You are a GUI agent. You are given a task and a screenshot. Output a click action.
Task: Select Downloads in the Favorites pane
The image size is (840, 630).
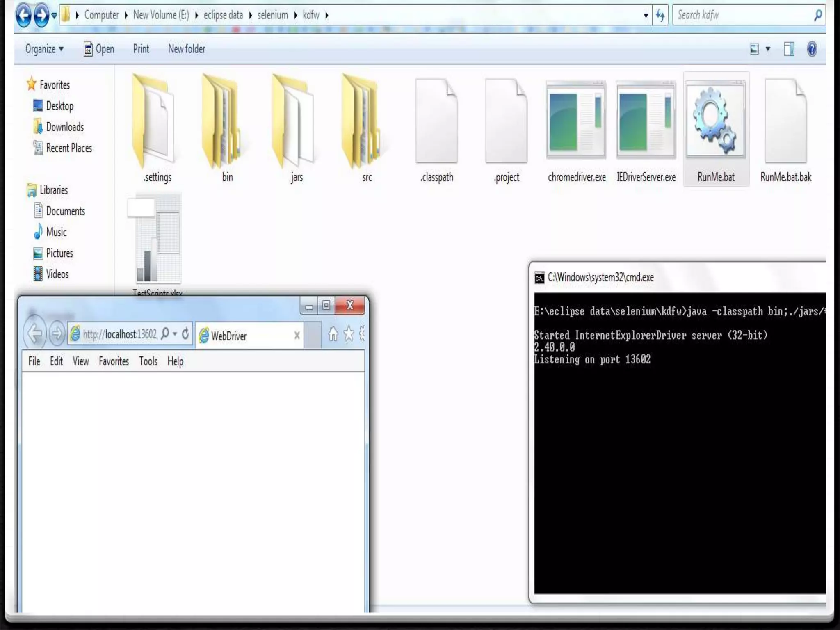point(65,127)
